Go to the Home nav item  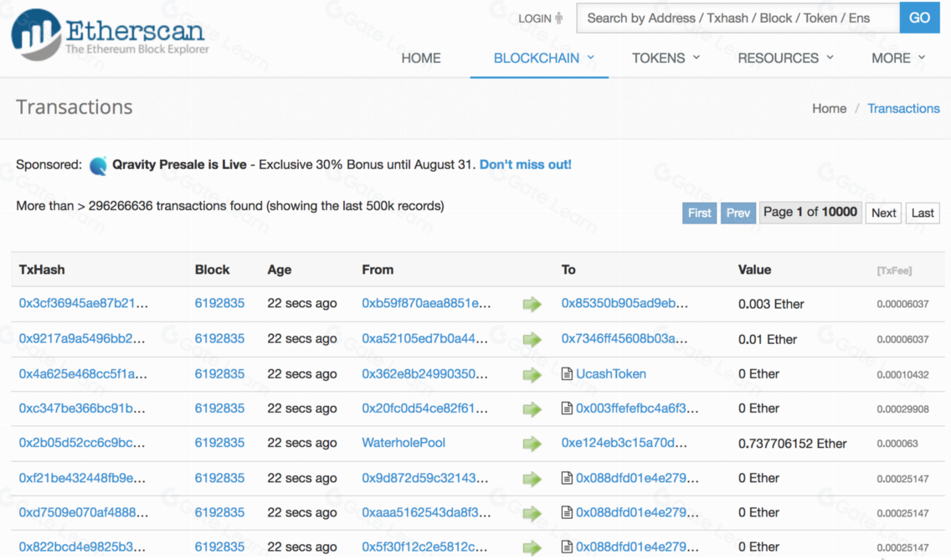pyautogui.click(x=421, y=58)
